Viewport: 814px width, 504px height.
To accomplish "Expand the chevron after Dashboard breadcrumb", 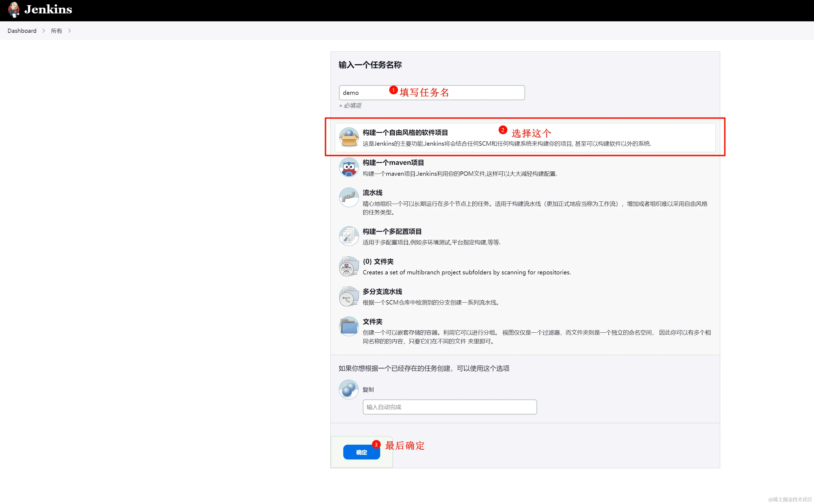I will point(44,31).
